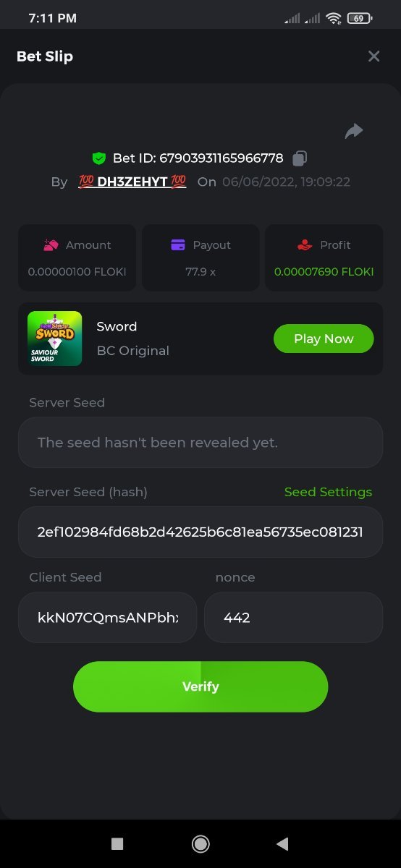Open DH3ZEHYT user profile link
This screenshot has width=401, height=868.
pos(132,182)
